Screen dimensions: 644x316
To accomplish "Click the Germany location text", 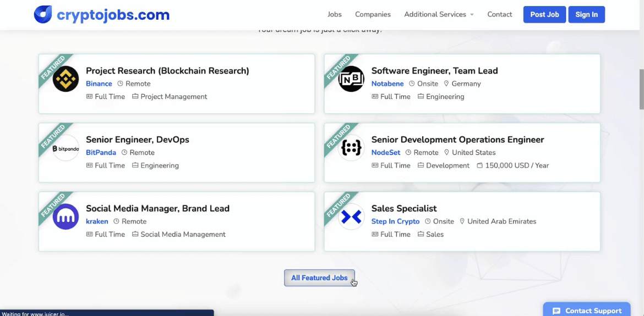I will pyautogui.click(x=466, y=84).
